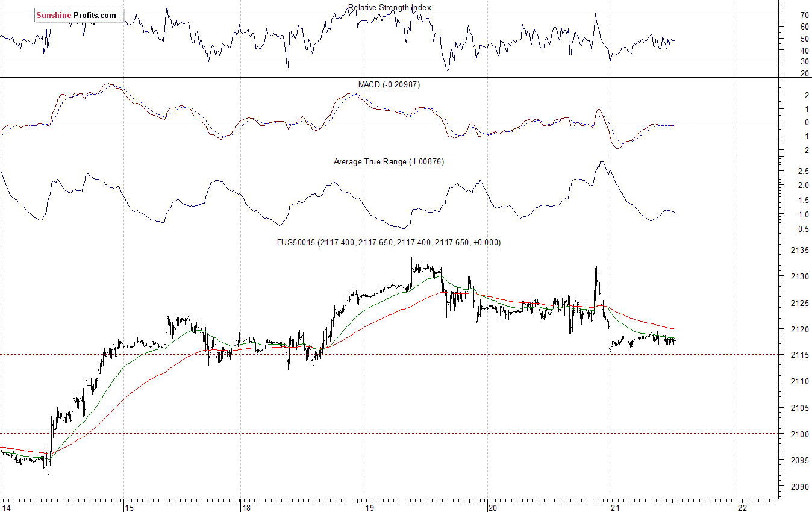The height and width of the screenshot is (512, 812).
Task: Click the FUS50015 price panel title
Action: tap(389, 243)
